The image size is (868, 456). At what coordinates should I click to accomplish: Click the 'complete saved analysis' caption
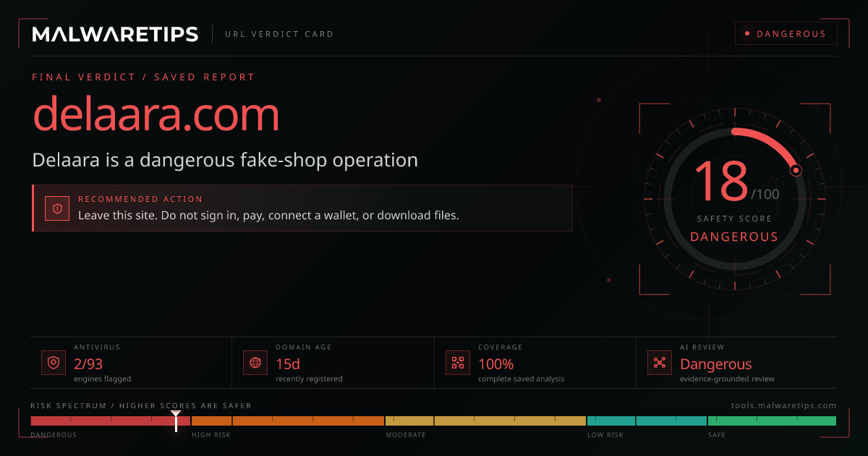tap(521, 379)
